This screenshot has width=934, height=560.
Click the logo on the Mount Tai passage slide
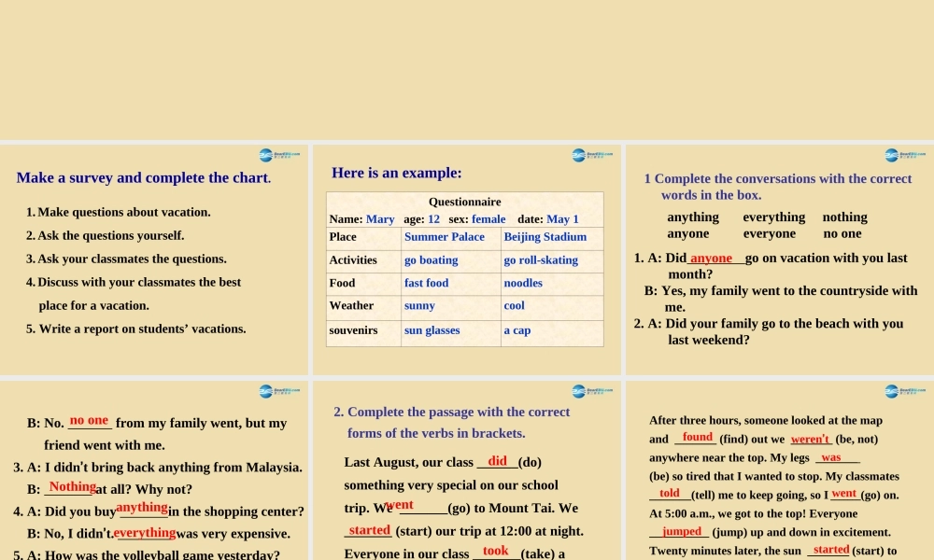point(592,391)
